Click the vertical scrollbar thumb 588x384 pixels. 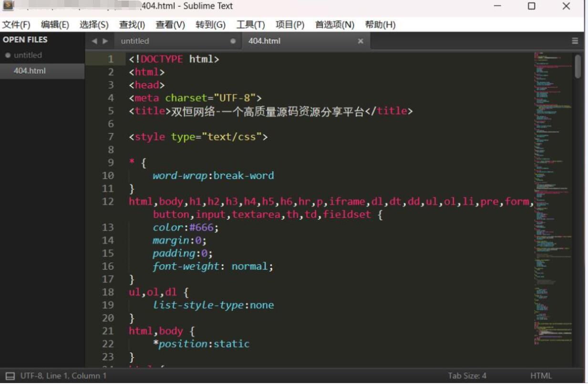pyautogui.click(x=578, y=66)
